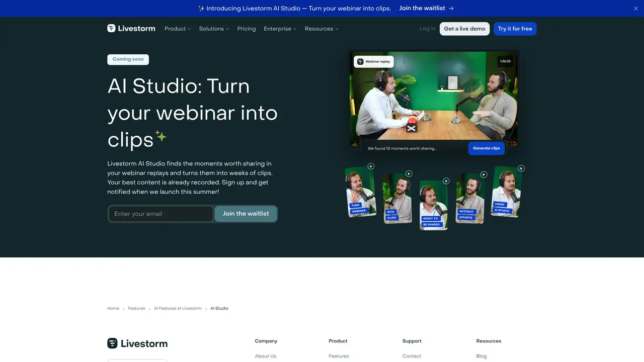Open the USING AI STUDIO thumbnail
Screen dimensions: 644x362
pyautogui.click(x=507, y=192)
